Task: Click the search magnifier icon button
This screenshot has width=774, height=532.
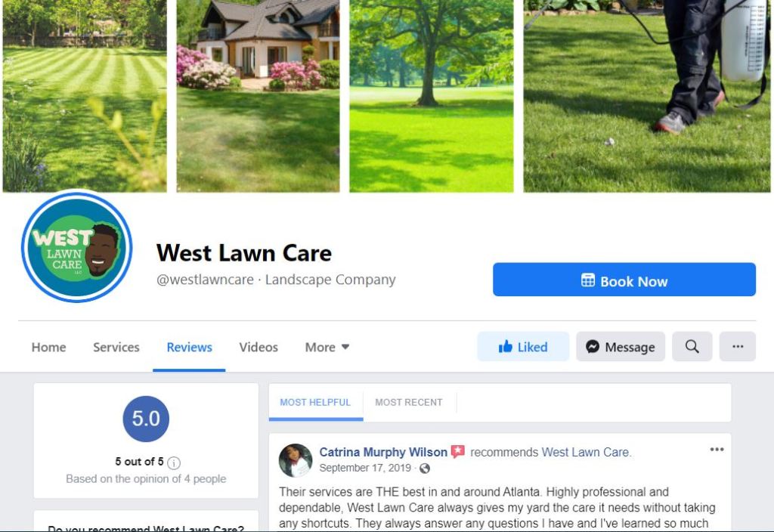Action: 692,346
